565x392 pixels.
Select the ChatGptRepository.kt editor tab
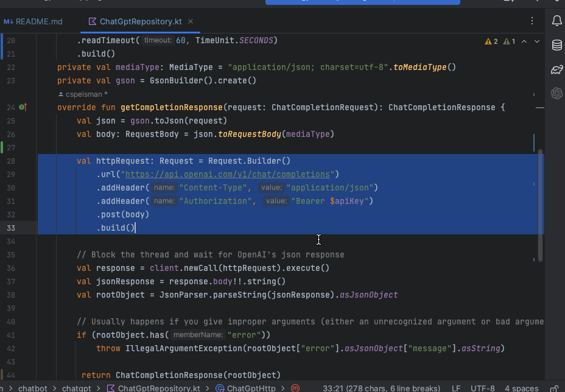click(141, 22)
